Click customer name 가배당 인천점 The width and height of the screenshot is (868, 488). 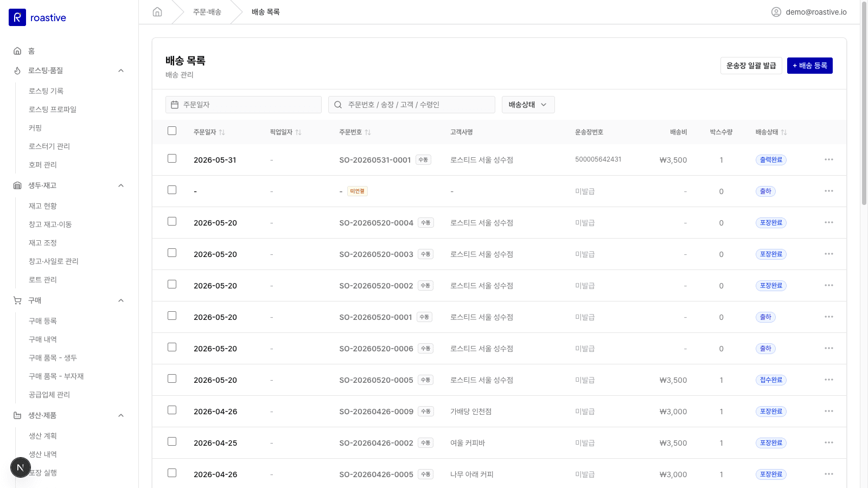point(471,412)
